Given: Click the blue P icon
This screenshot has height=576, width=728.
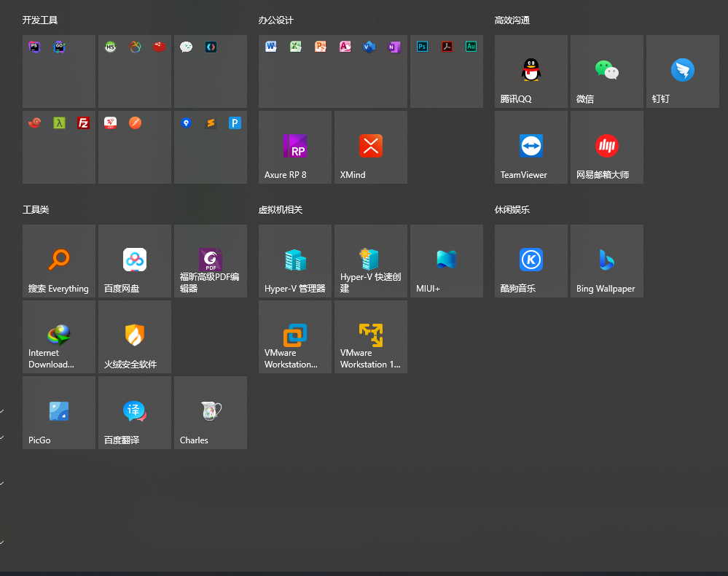Looking at the screenshot, I should click(235, 122).
